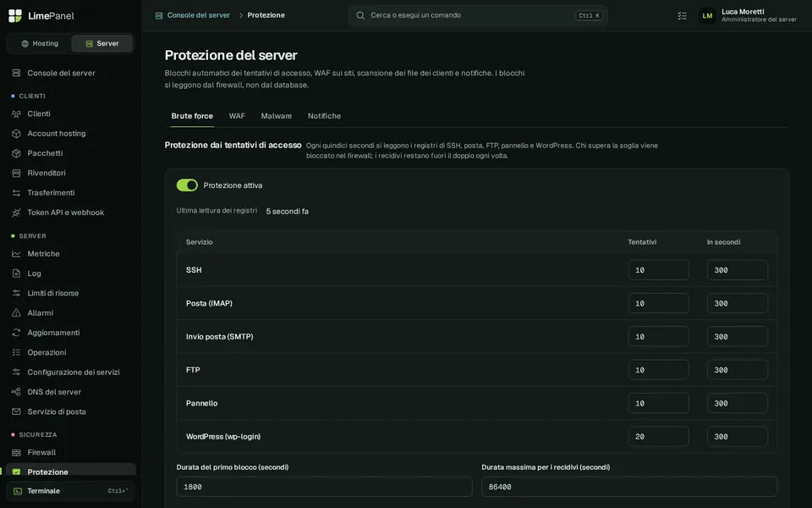
Task: Click the Posta (IMAP) In secondi field
Action: point(738,303)
